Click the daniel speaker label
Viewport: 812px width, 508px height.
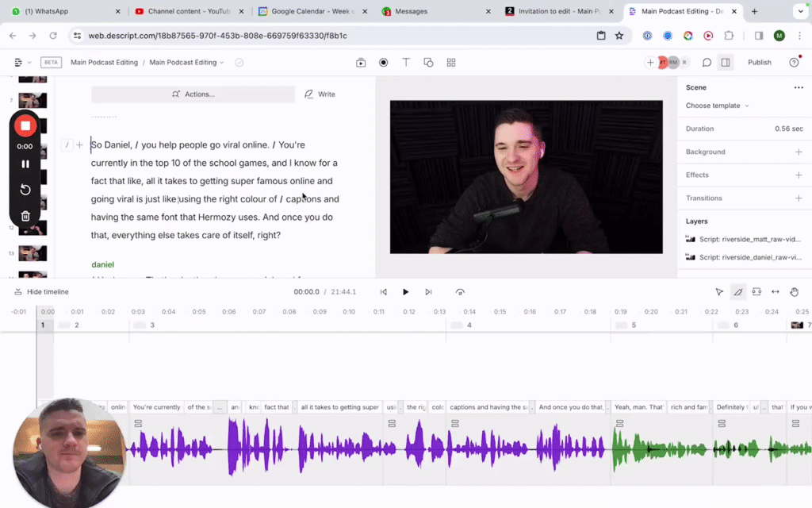pyautogui.click(x=102, y=264)
